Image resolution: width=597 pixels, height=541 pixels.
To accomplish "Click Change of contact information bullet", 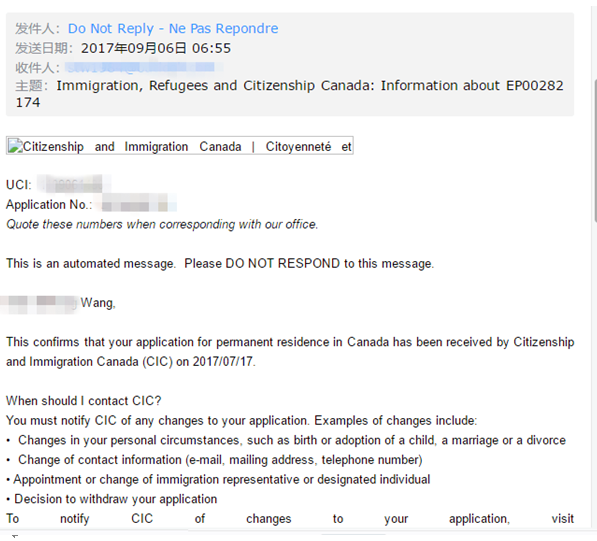I will pyautogui.click(x=214, y=460).
